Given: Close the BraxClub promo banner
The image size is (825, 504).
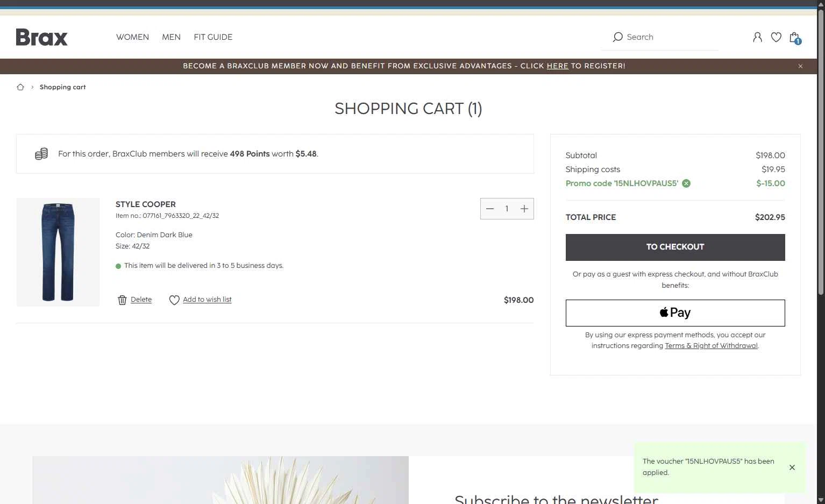Looking at the screenshot, I should (x=800, y=66).
